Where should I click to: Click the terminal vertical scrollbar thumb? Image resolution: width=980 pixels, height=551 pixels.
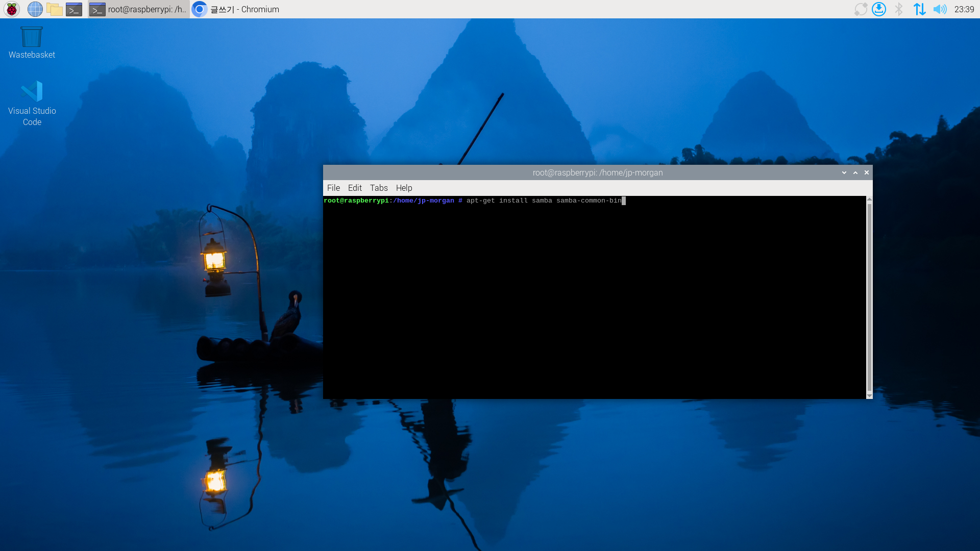(x=869, y=297)
